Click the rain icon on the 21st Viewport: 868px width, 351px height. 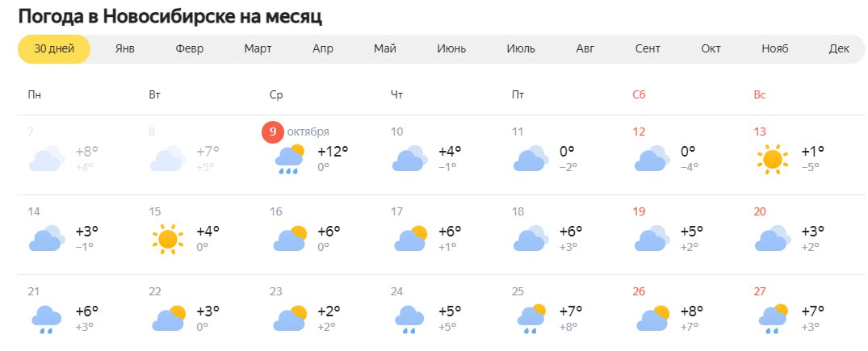point(47,320)
